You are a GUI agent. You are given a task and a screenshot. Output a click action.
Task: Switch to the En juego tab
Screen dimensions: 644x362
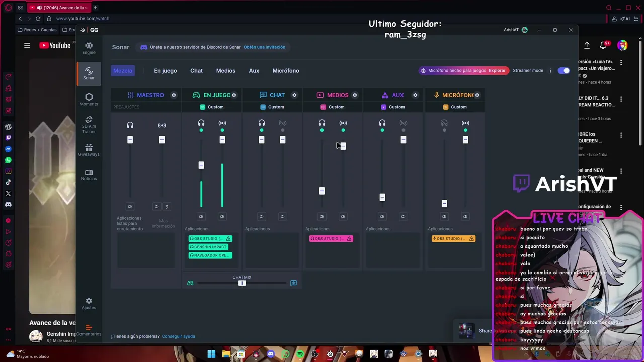[x=166, y=71]
